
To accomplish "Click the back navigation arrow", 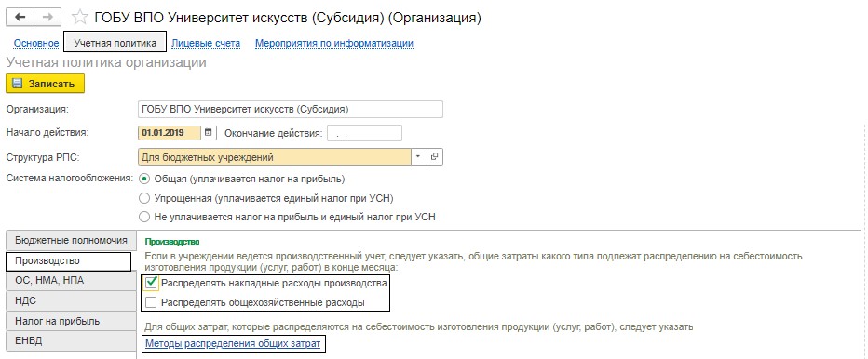I will (20, 18).
